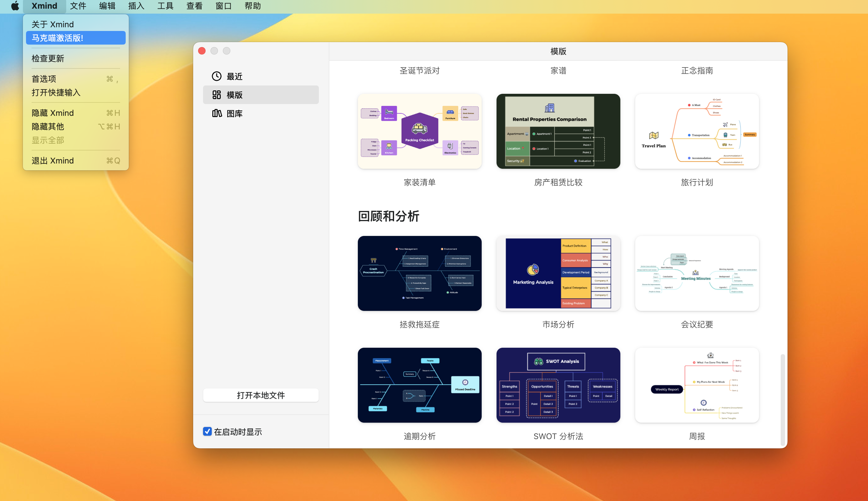Click the grid icon beside 模版

pos(216,95)
